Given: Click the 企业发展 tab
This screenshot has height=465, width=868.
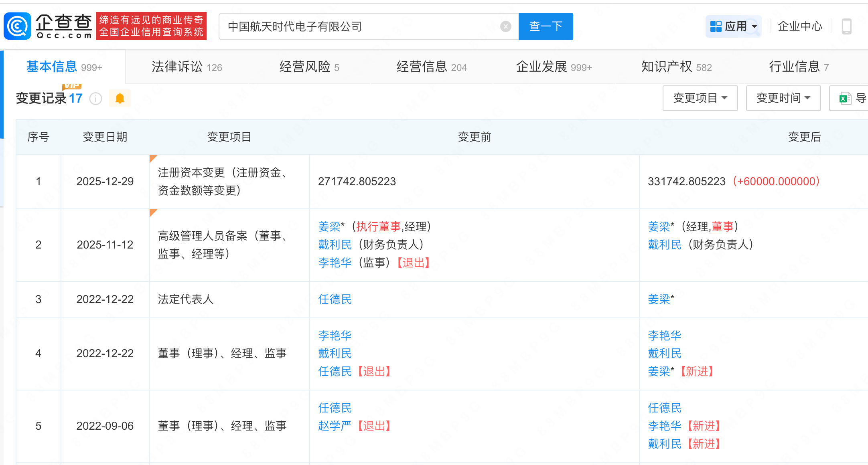Looking at the screenshot, I should point(554,67).
